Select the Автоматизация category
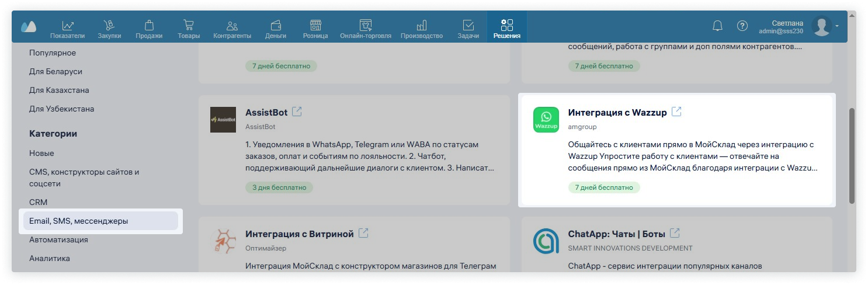 point(58,240)
